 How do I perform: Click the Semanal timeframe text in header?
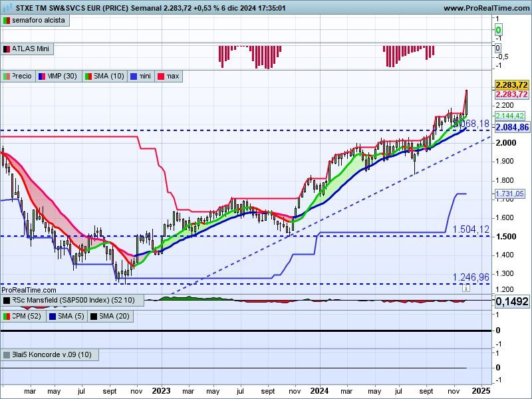click(146, 8)
